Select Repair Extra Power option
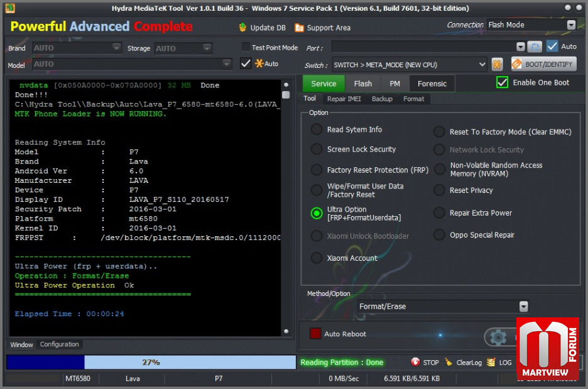This screenshot has height=389, width=588. [x=439, y=212]
